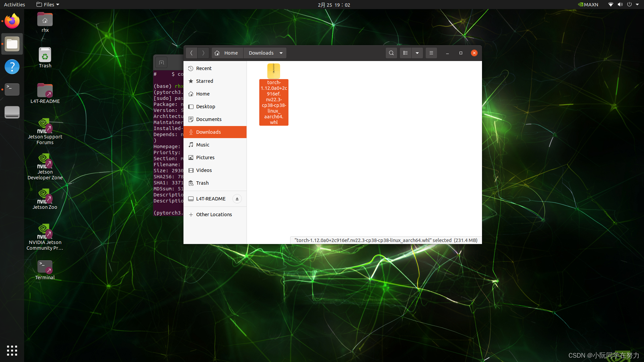The height and width of the screenshot is (362, 644).
Task: Open the Terminal desktop shortcut
Action: [x=45, y=270]
